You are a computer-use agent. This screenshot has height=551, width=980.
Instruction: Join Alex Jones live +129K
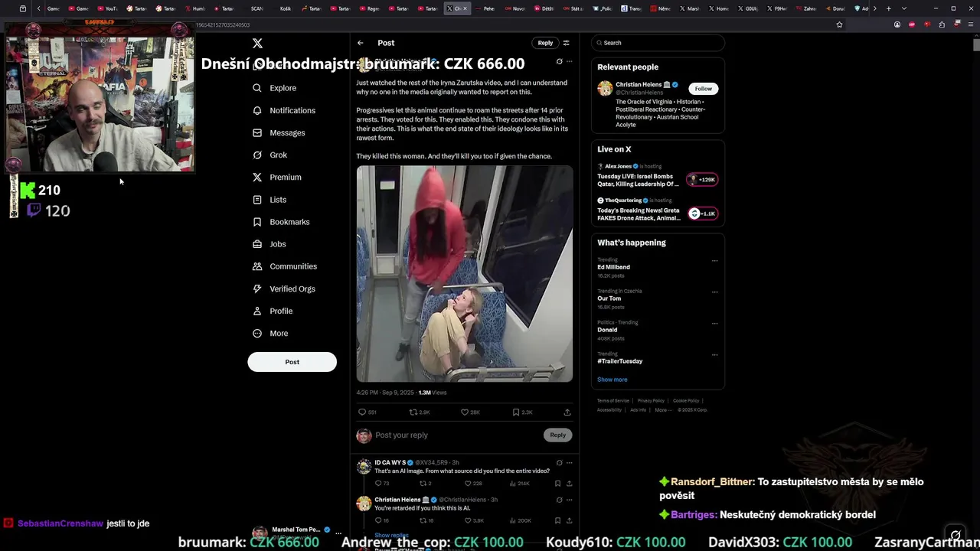pos(702,180)
